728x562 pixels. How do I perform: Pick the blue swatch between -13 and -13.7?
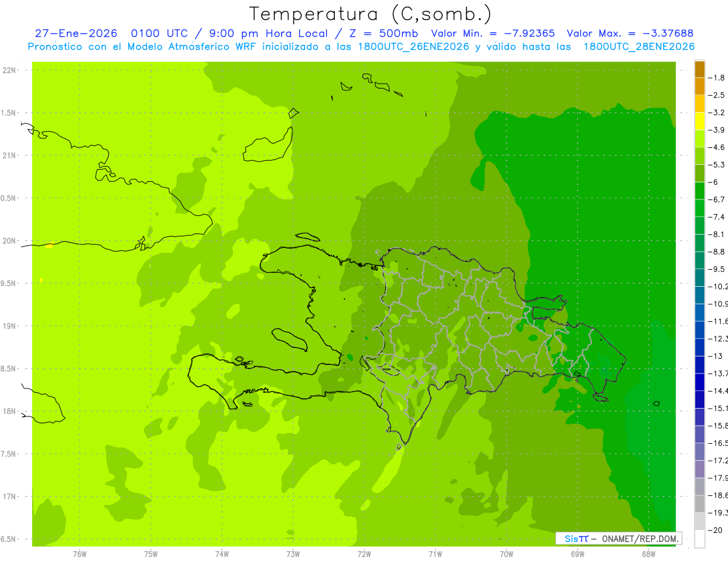[699, 365]
